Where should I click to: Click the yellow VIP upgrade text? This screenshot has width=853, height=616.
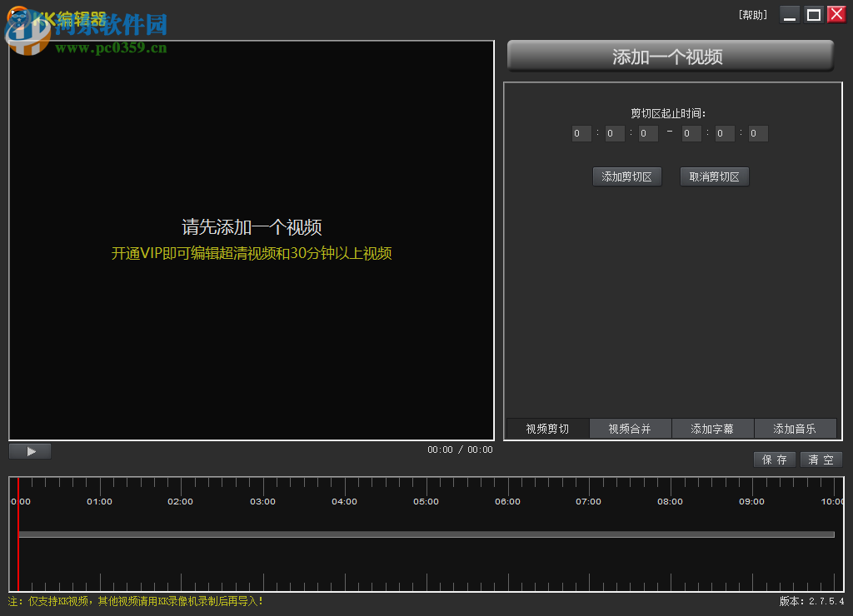(x=252, y=253)
